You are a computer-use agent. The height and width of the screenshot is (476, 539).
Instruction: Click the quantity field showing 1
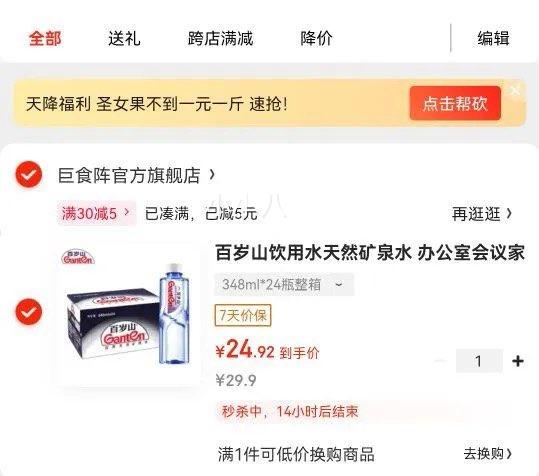pos(479,361)
